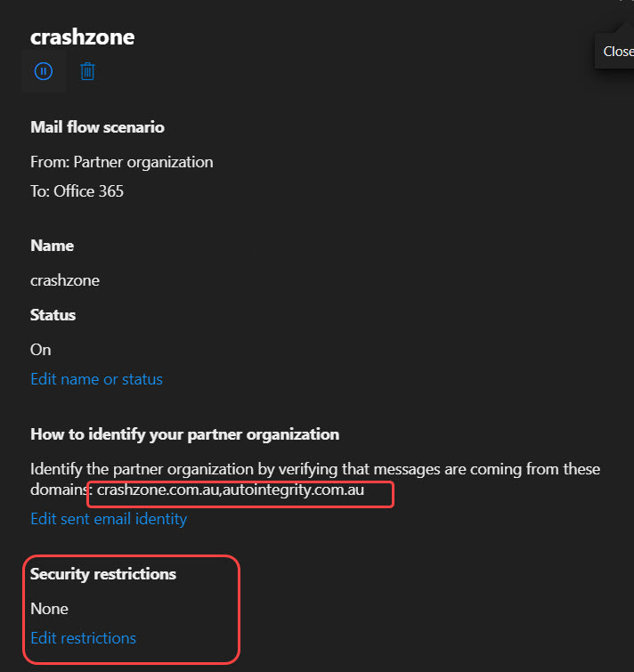Image resolution: width=634 pixels, height=672 pixels.
Task: Click the Mail flow scenario heading
Action: pyautogui.click(x=97, y=127)
